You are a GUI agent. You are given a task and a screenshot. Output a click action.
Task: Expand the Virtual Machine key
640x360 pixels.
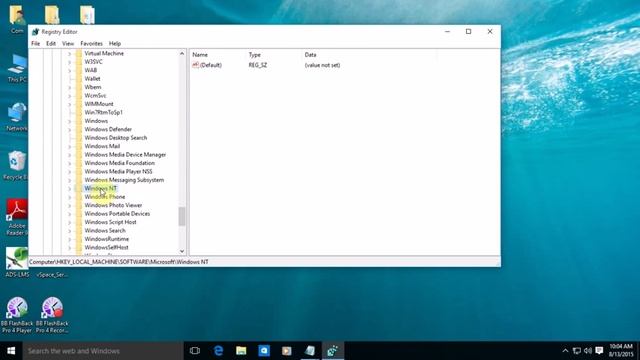tap(69, 53)
